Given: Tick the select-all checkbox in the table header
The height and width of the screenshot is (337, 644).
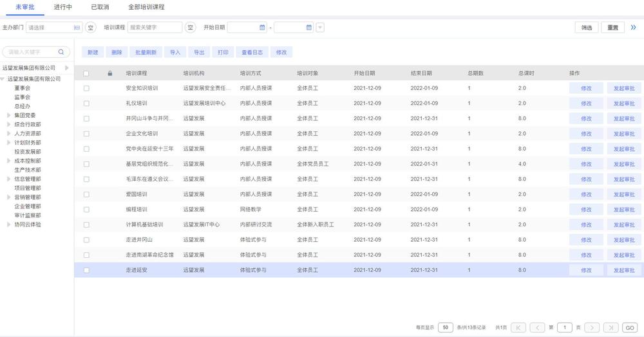Looking at the screenshot, I should (x=86, y=73).
